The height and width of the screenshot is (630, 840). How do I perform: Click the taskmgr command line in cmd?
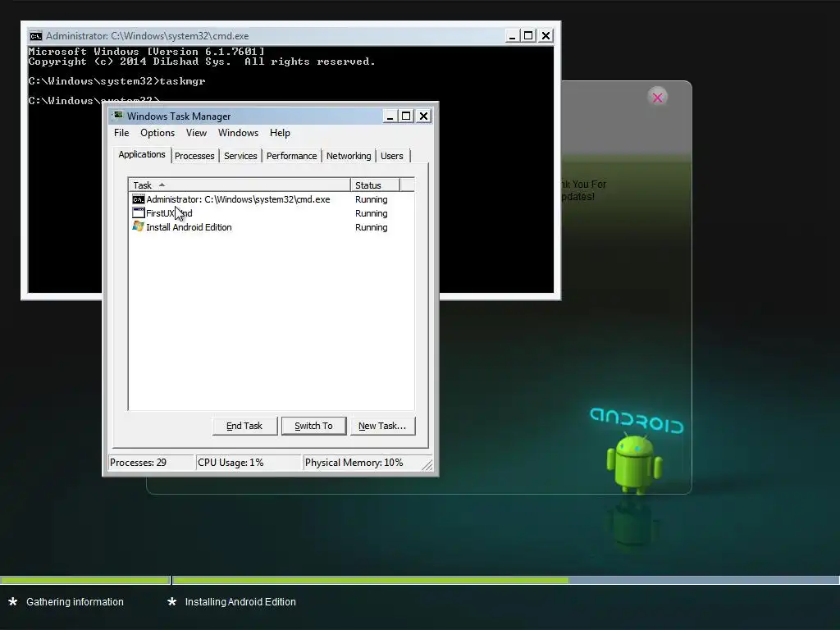pyautogui.click(x=116, y=81)
